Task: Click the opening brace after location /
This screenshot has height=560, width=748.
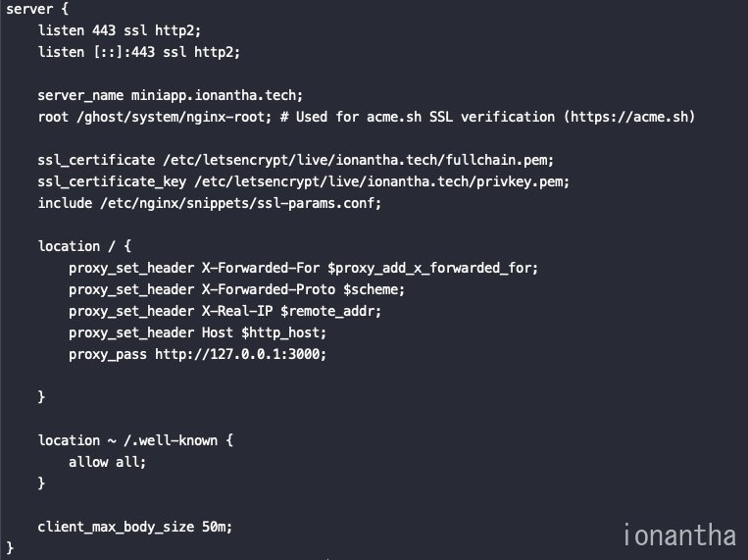Action: (x=127, y=246)
